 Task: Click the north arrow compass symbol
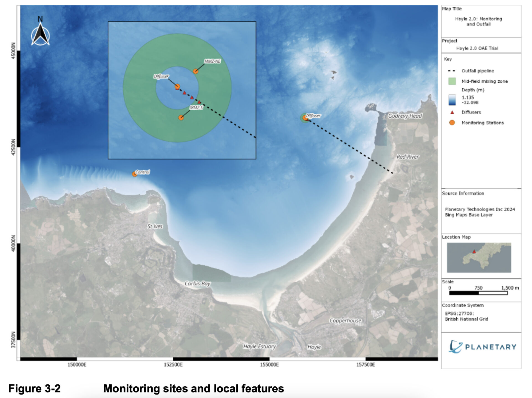[40, 31]
